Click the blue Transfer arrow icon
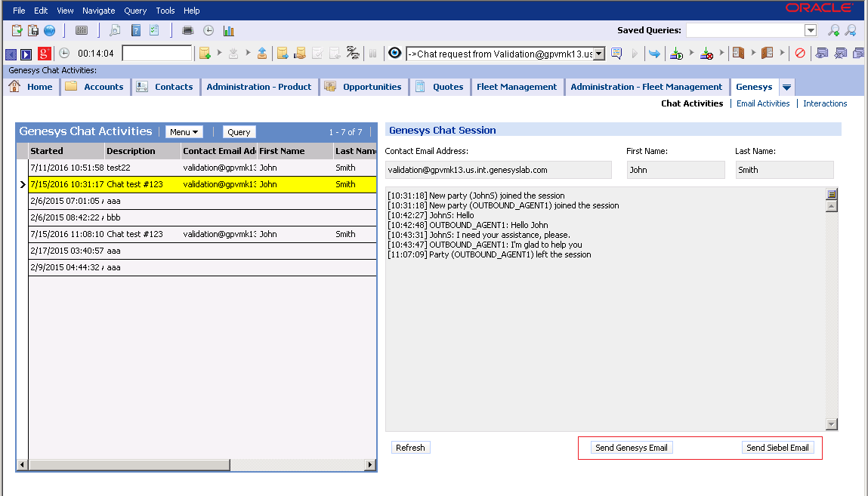Viewport: 868px width, 496px height. [654, 53]
